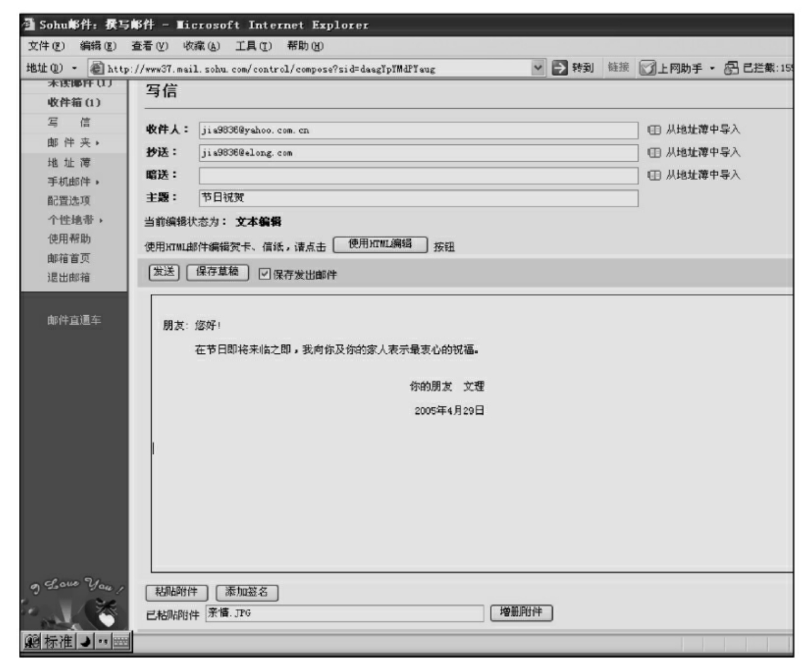Click address book icon beside 抄送 field

pyautogui.click(x=654, y=152)
